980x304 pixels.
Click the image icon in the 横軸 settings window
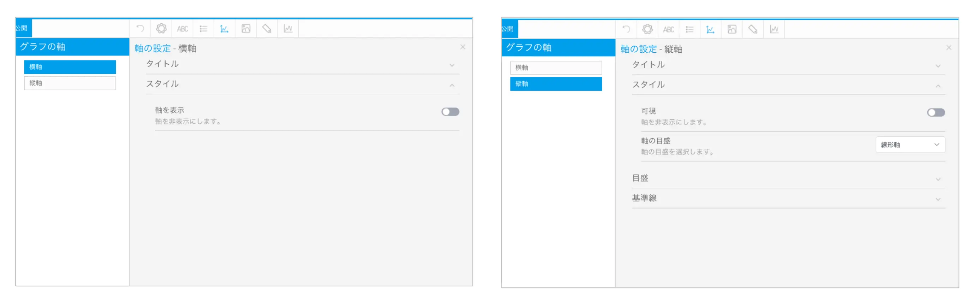tap(246, 29)
